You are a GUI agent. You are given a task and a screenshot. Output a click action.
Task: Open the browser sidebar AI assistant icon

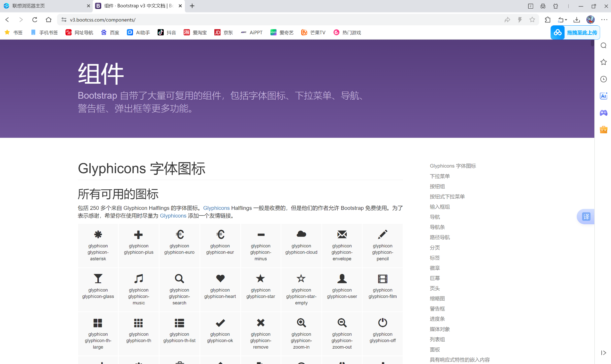(x=604, y=96)
